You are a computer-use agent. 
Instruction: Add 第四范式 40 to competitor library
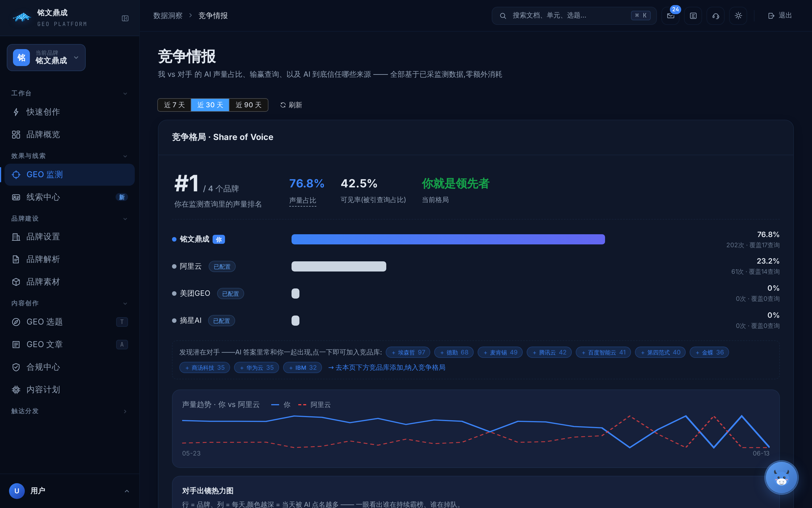(x=660, y=352)
